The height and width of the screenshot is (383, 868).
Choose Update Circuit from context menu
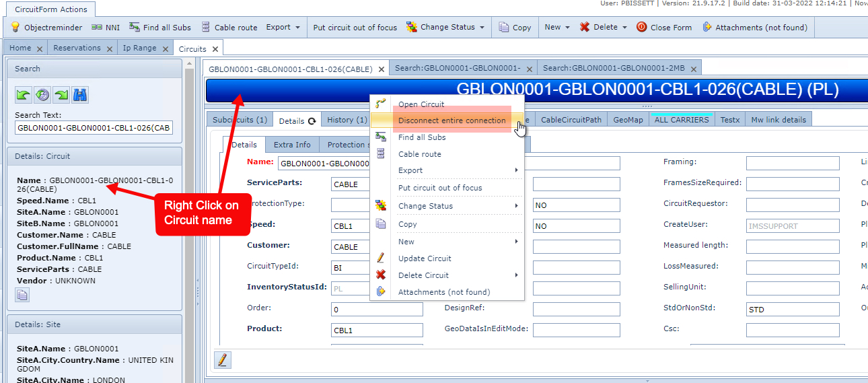[x=425, y=258]
